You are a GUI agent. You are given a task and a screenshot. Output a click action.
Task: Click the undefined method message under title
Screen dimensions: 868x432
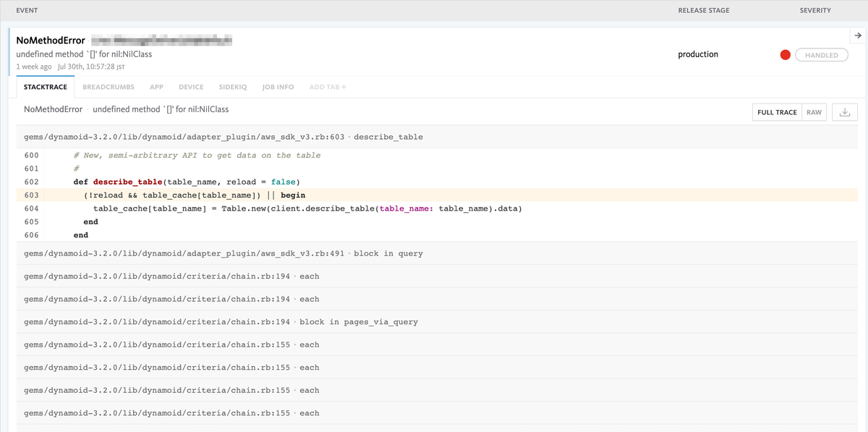84,54
